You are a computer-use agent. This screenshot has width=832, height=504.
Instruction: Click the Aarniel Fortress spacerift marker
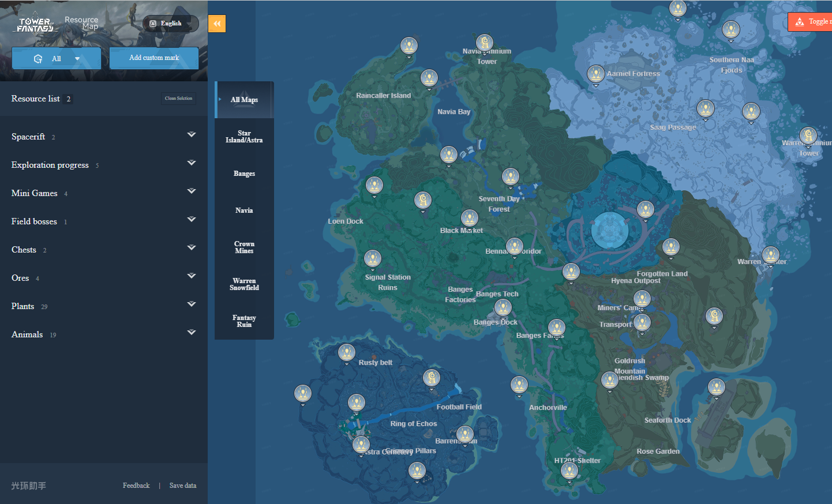[595, 74]
